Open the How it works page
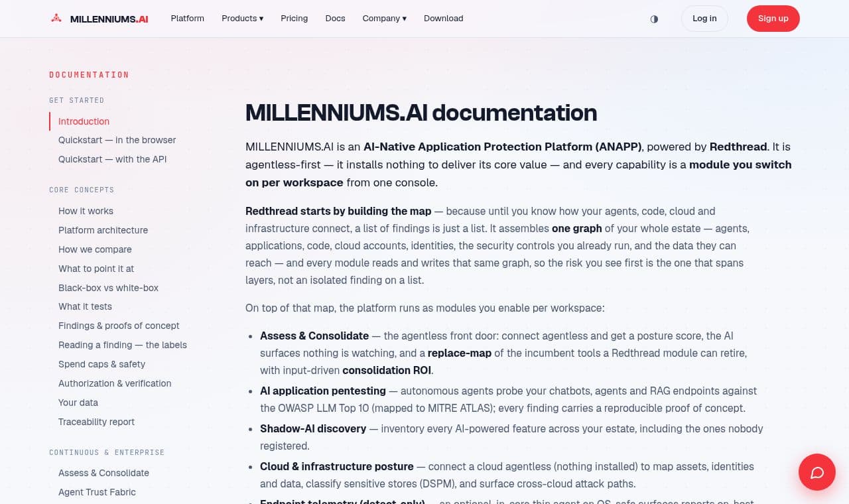 tap(86, 211)
